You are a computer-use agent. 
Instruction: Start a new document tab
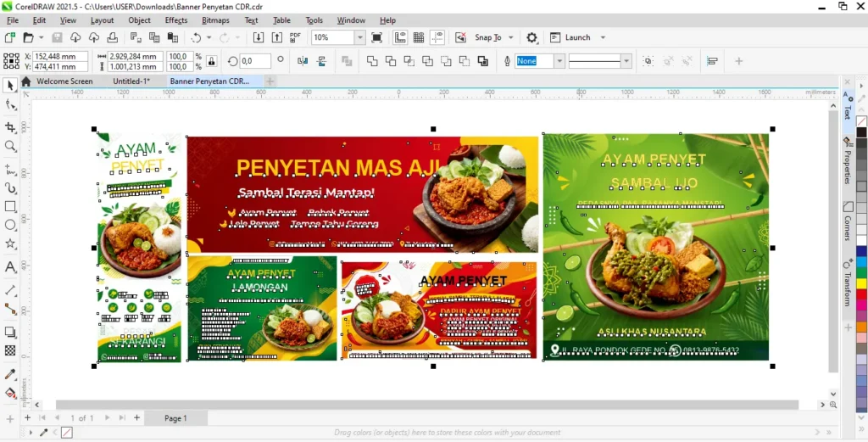tap(270, 81)
